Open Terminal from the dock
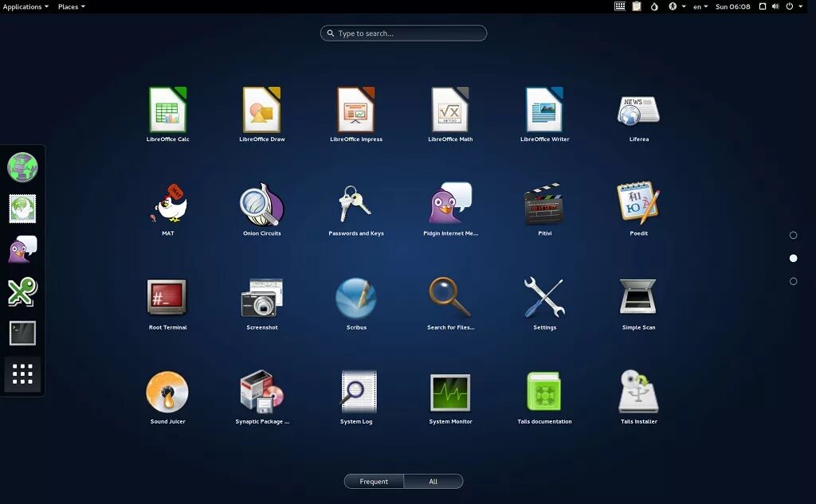This screenshot has height=504, width=816. (22, 333)
